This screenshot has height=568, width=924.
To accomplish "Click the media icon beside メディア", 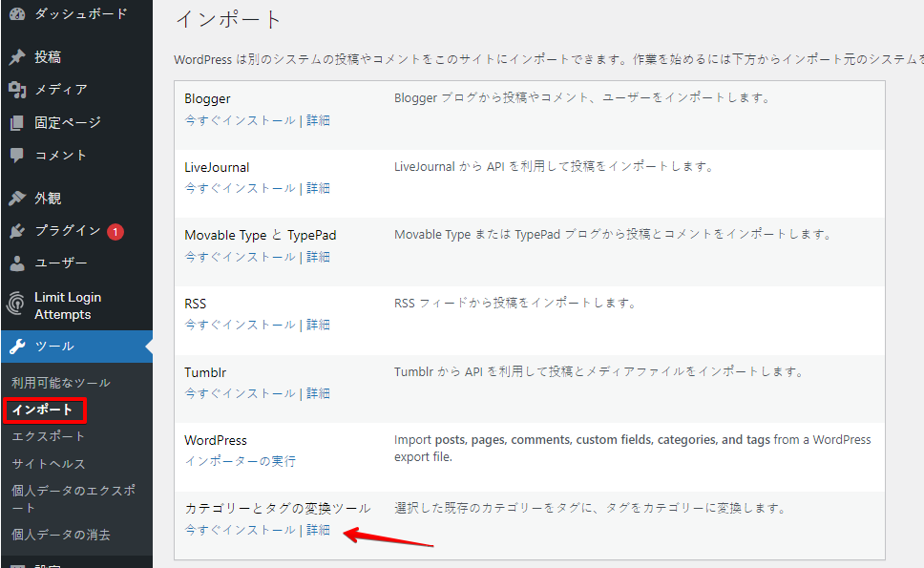I will pos(17,90).
